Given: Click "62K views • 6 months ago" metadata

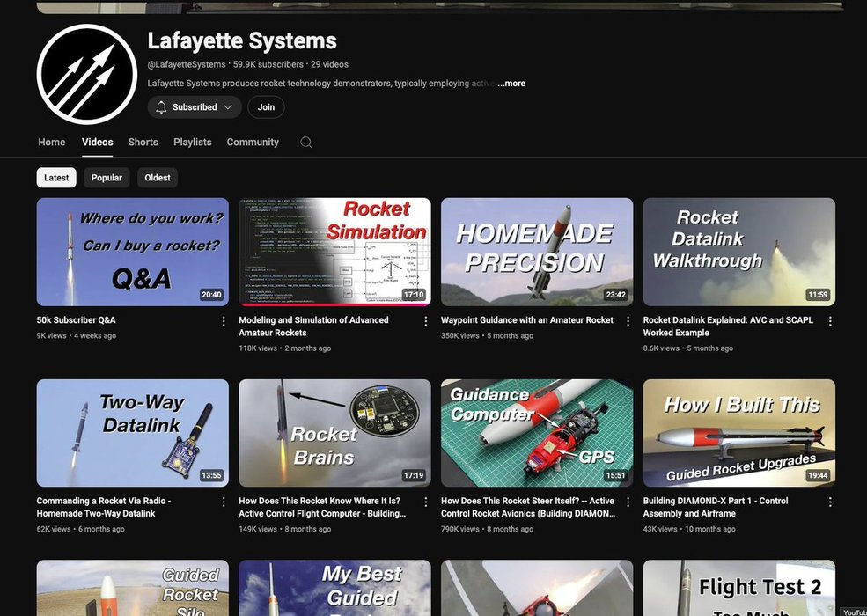Looking at the screenshot, I should 81,529.
